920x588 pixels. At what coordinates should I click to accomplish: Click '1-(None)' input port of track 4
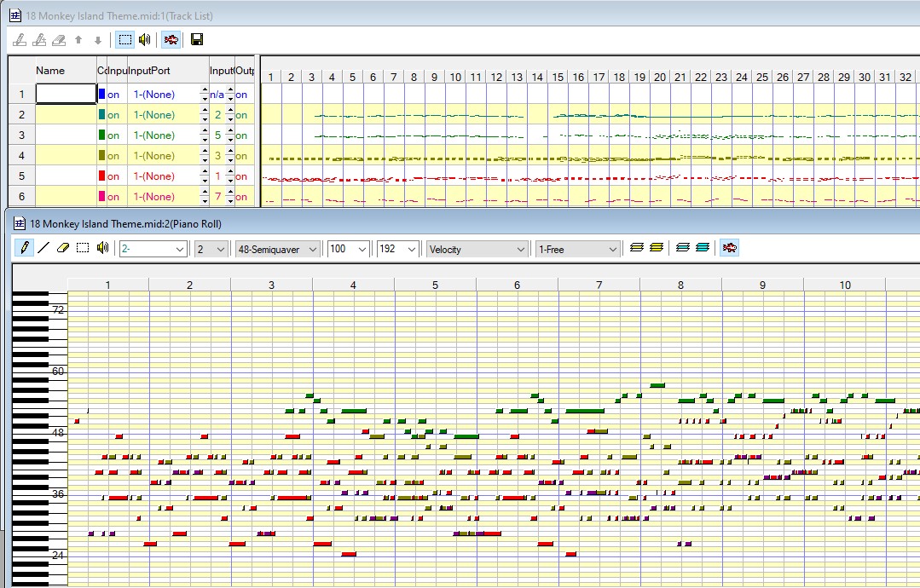153,156
